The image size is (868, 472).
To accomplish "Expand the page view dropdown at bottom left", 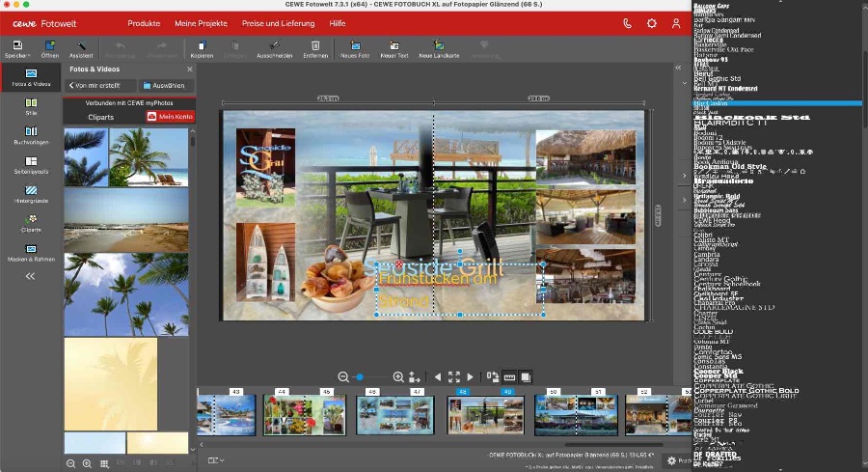I will click(216, 460).
